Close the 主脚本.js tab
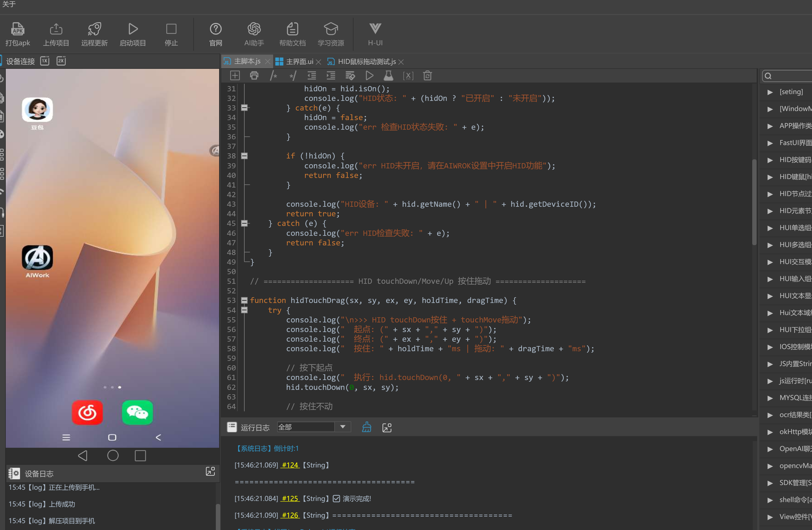Viewport: 812px width, 530px height. [267, 62]
